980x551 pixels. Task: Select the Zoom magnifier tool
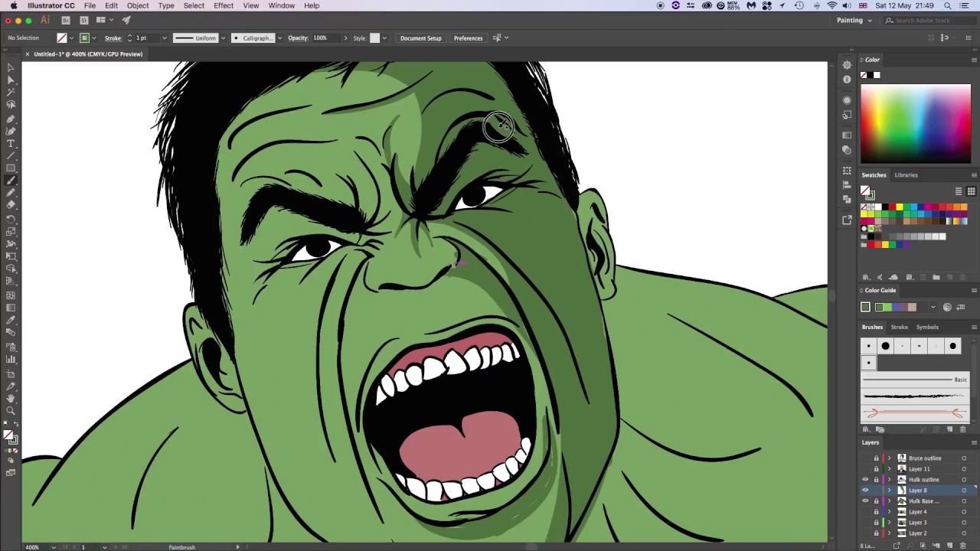11,411
